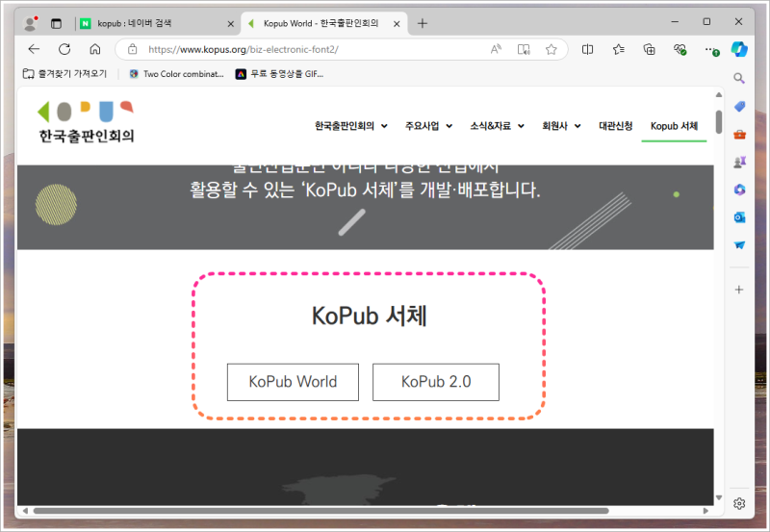770x532 pixels.
Task: Close the kopub 네이버 검색 tab
Action: coord(231,23)
